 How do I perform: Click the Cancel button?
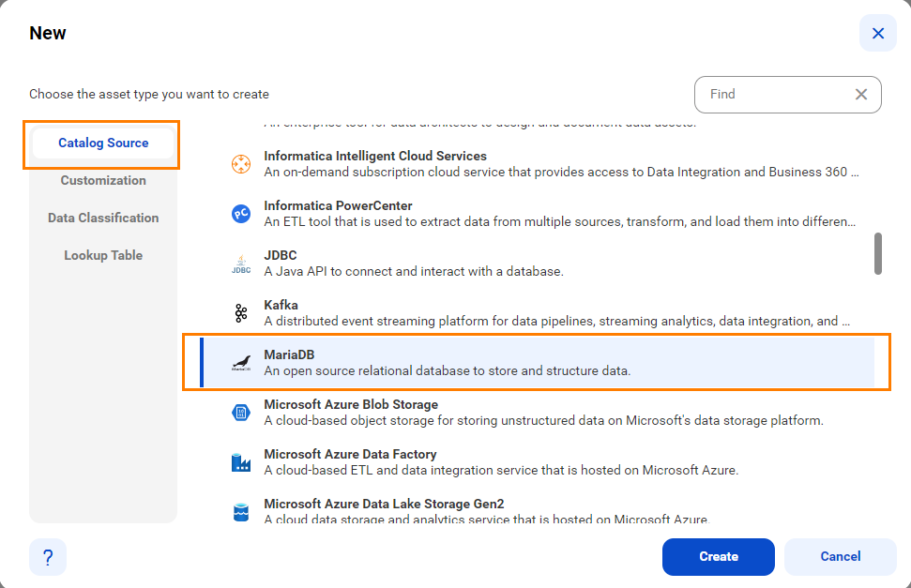840,557
